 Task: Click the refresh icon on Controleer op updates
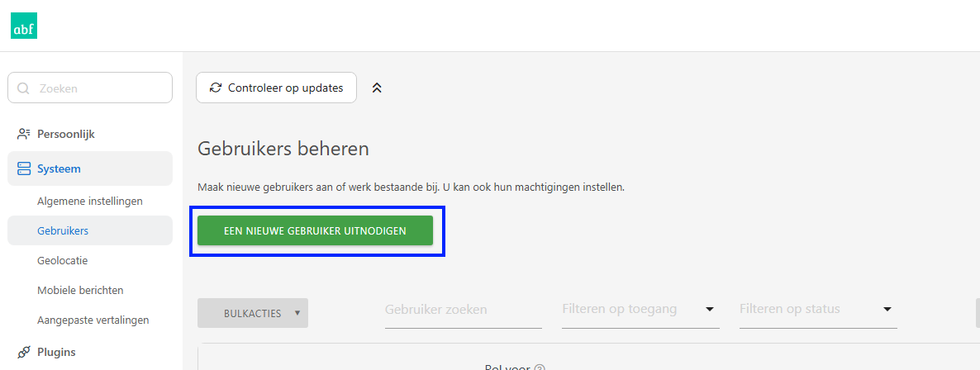click(x=216, y=88)
